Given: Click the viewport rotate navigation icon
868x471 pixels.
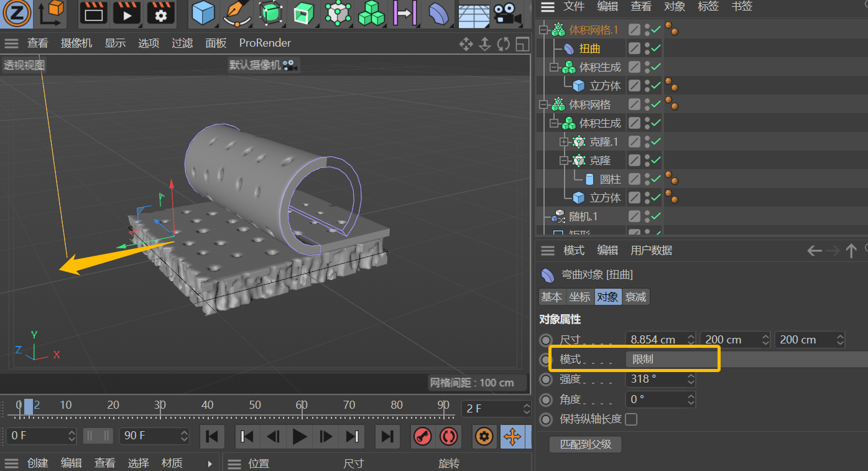Looking at the screenshot, I should point(504,44).
